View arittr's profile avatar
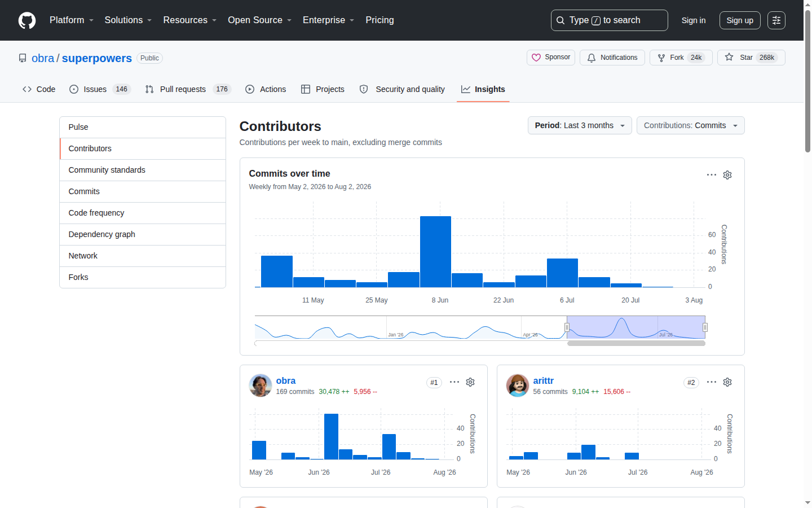 click(x=518, y=386)
